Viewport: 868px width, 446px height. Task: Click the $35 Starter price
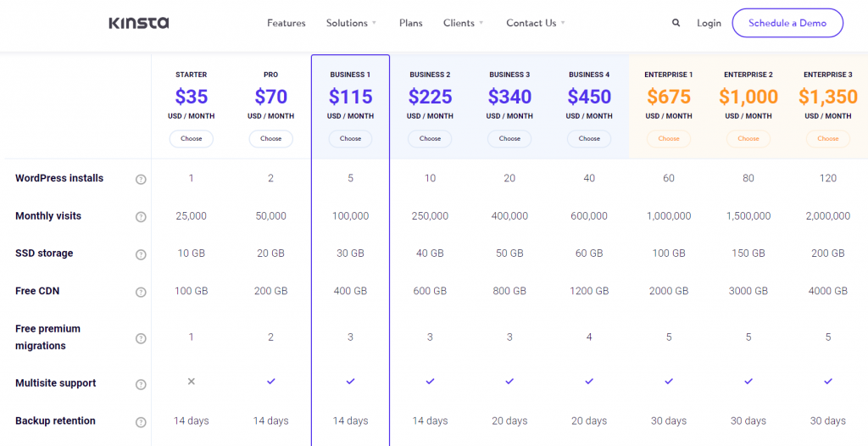coord(192,97)
